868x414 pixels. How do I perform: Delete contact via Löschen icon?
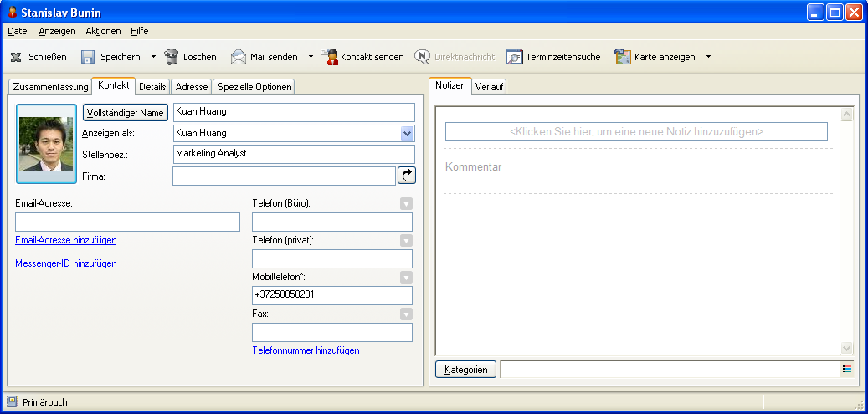(172, 57)
